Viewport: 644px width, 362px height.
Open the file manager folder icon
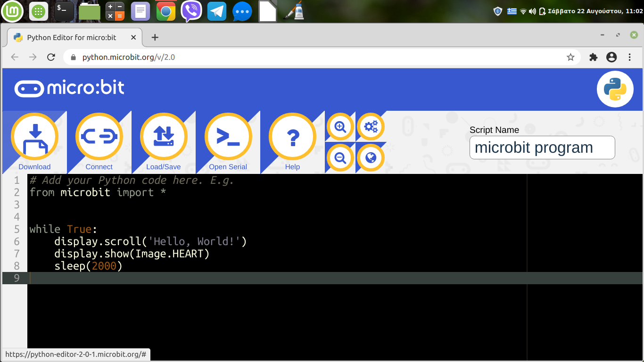[x=89, y=11]
